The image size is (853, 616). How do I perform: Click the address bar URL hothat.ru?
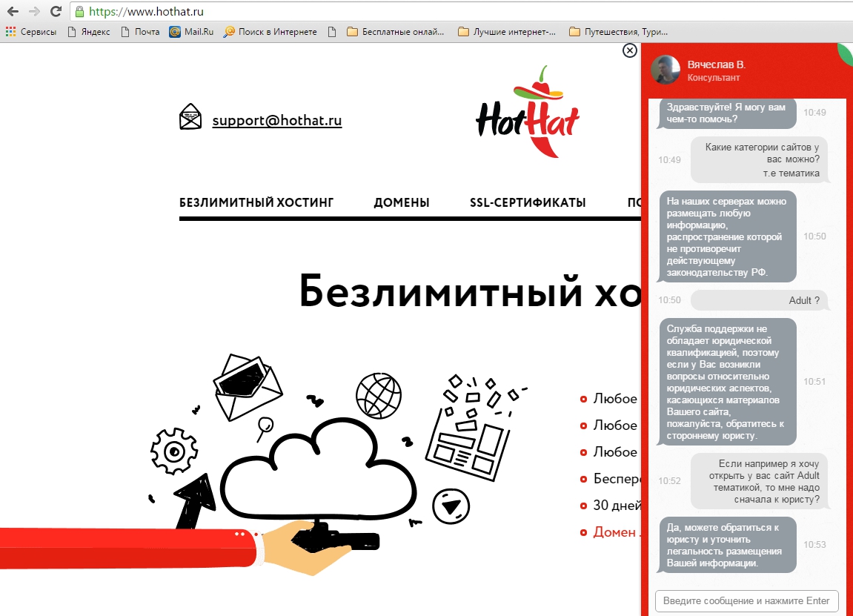pyautogui.click(x=146, y=11)
